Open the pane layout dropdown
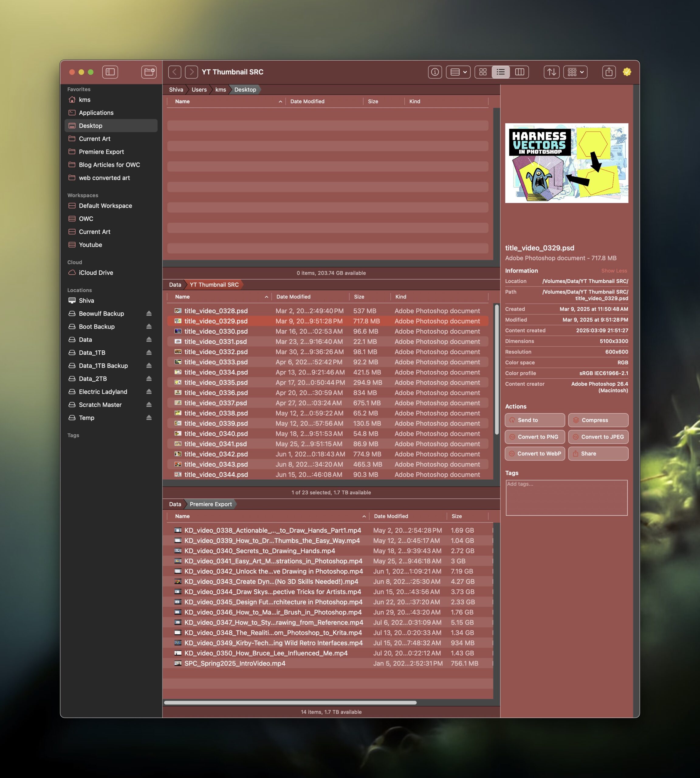 [x=458, y=72]
